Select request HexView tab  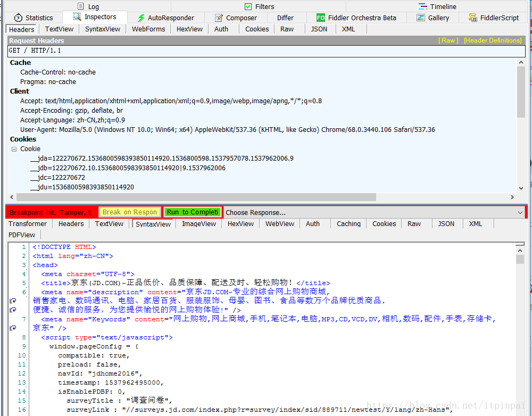[189, 29]
